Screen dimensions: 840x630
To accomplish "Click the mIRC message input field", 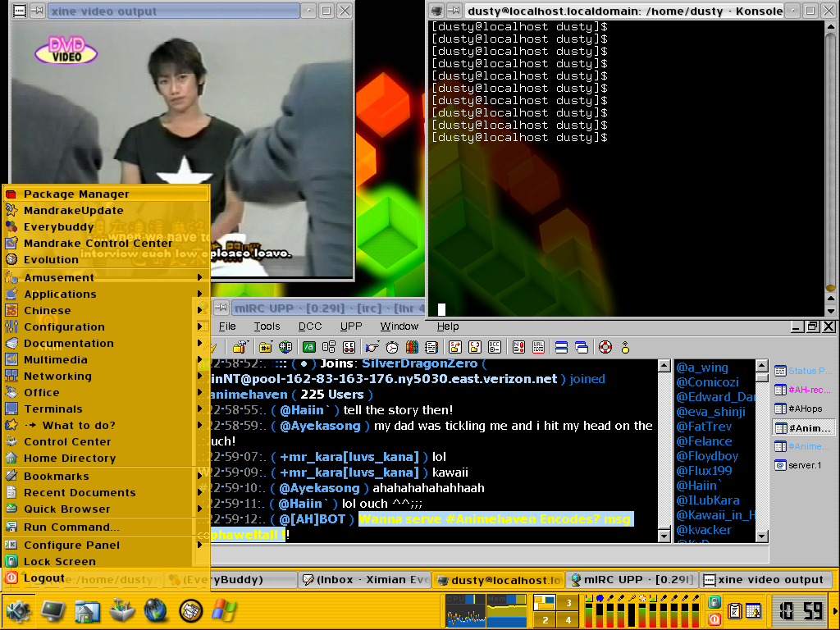I will pos(482,555).
